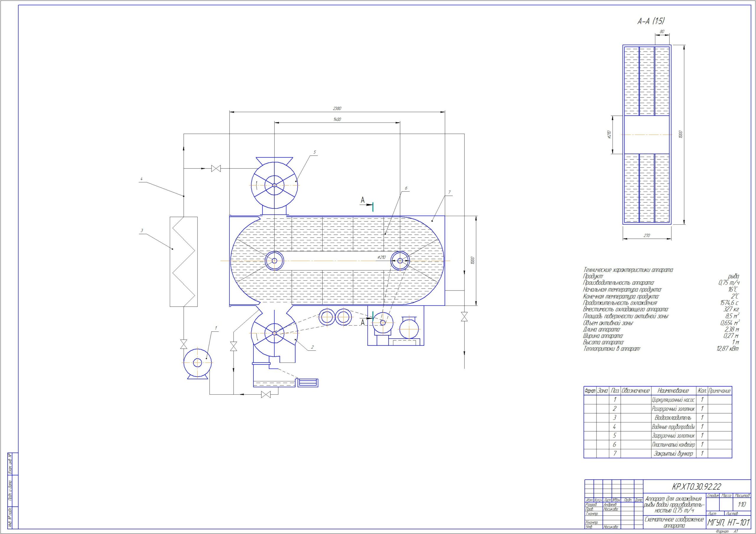This screenshot has width=756, height=534.
Task: Click the 'Андреев' developer name
Action: coord(610,504)
